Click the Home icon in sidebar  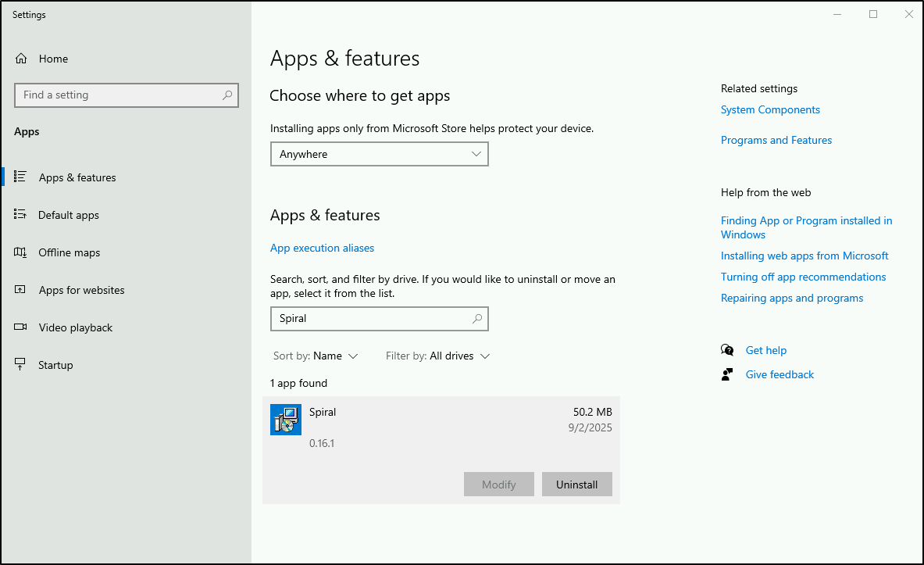point(21,59)
